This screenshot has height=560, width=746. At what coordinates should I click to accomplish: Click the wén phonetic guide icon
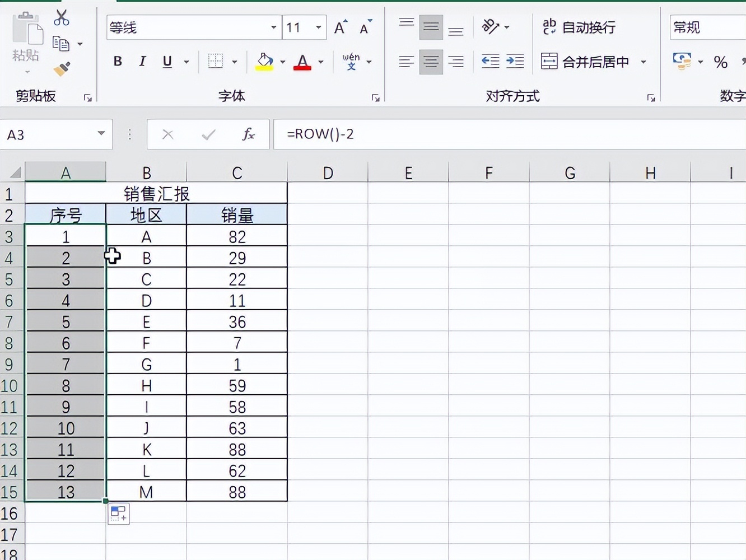coord(351,61)
